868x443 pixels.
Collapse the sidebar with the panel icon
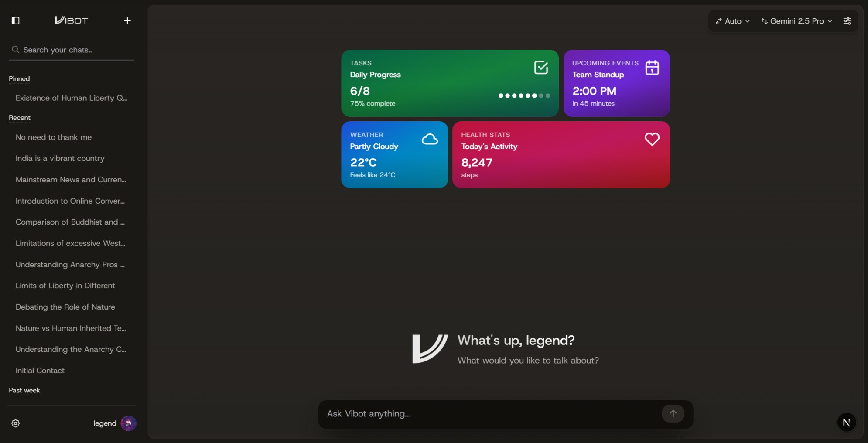pos(16,20)
